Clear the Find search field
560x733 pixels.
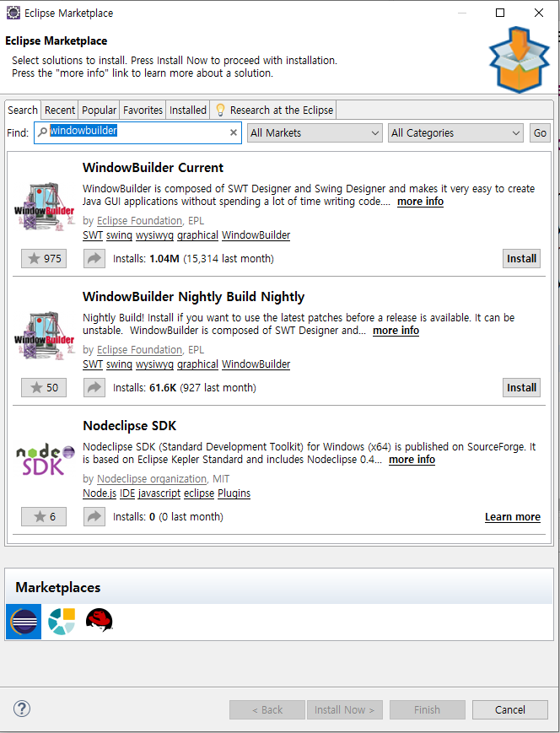point(234,132)
